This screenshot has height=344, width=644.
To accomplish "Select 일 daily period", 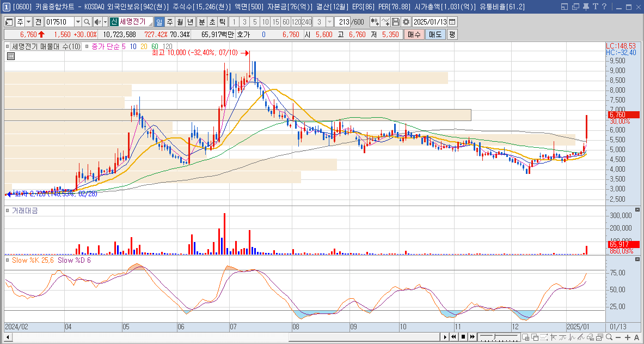I will [x=158, y=22].
